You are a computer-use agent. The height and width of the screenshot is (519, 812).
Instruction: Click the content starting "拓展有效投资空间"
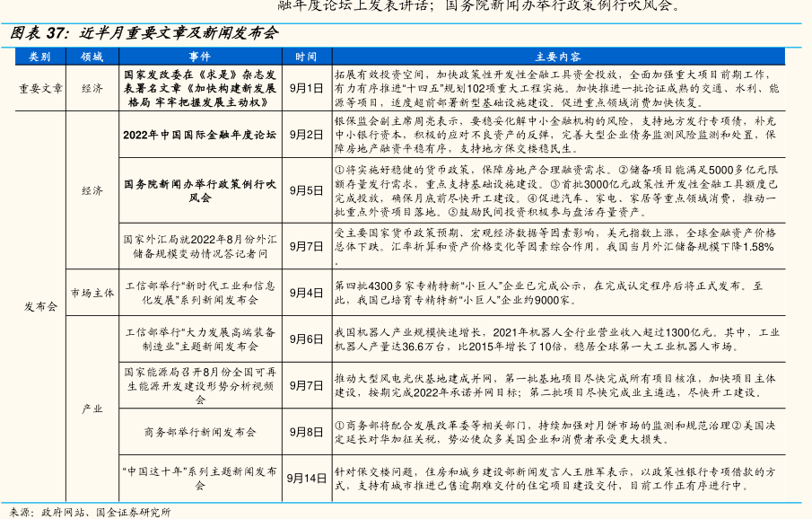pos(557,89)
